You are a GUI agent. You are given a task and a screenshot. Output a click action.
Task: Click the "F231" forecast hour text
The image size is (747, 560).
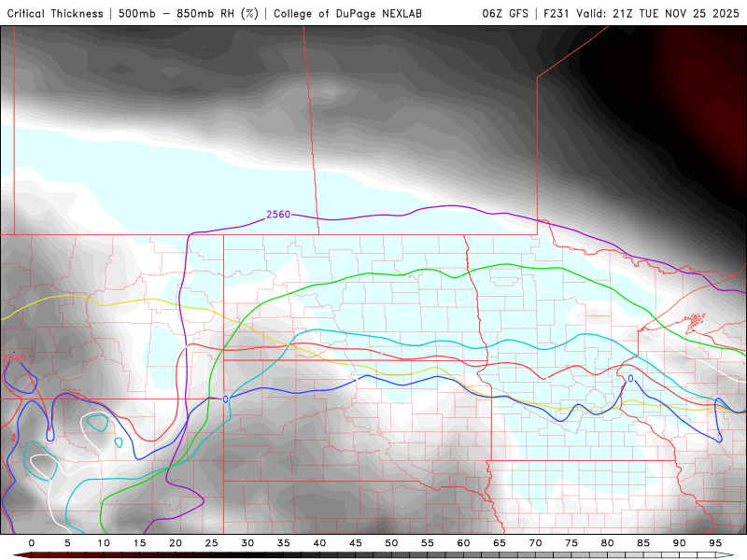click(x=557, y=13)
